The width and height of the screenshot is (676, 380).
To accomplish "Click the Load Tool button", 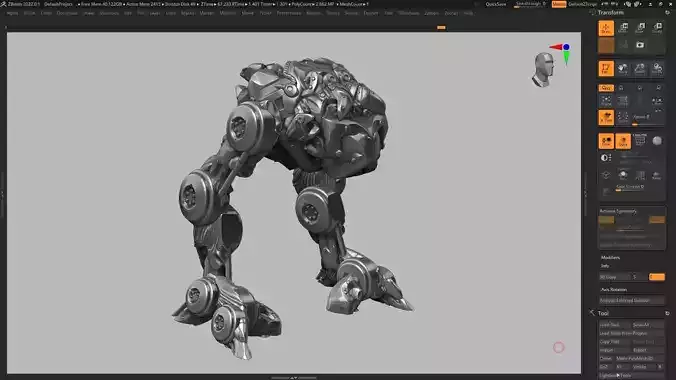I will [x=614, y=325].
